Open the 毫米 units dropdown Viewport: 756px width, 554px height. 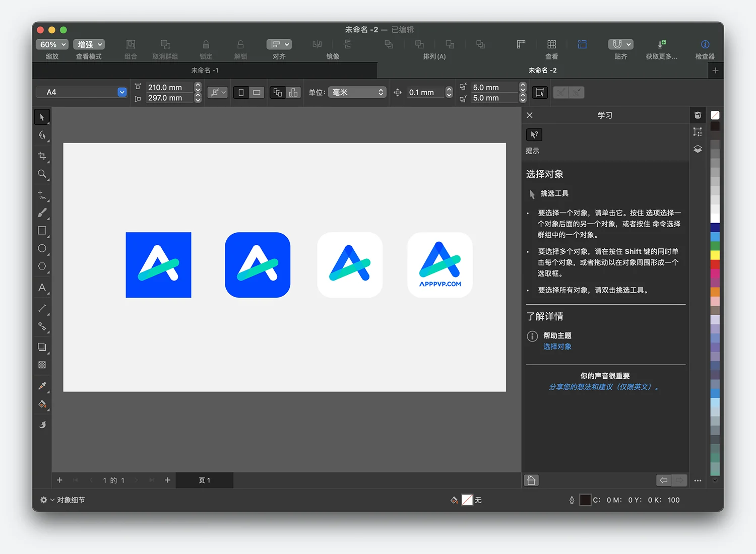point(357,92)
